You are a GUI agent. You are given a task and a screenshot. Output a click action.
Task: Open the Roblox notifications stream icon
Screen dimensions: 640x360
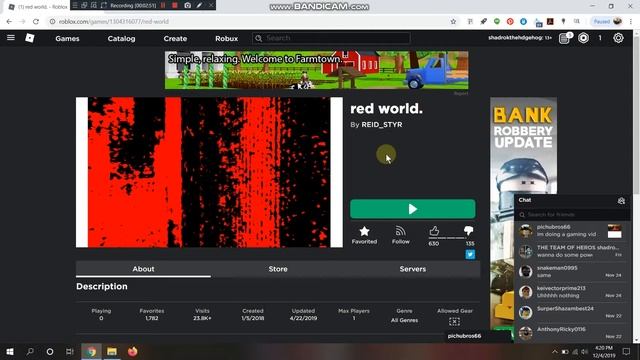tap(564, 38)
